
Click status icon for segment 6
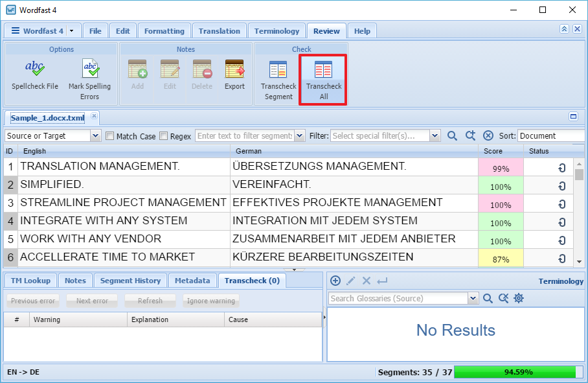[561, 258]
